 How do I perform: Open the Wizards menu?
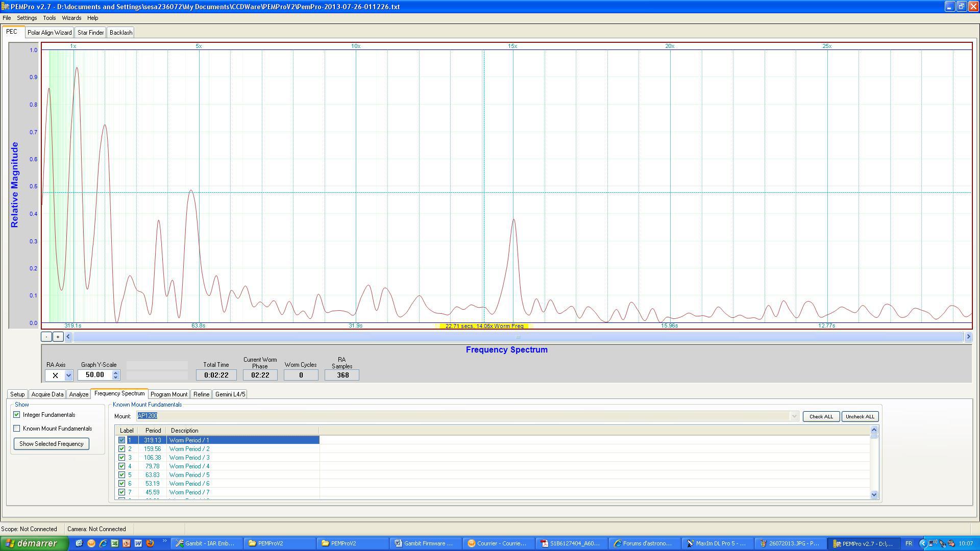click(71, 18)
